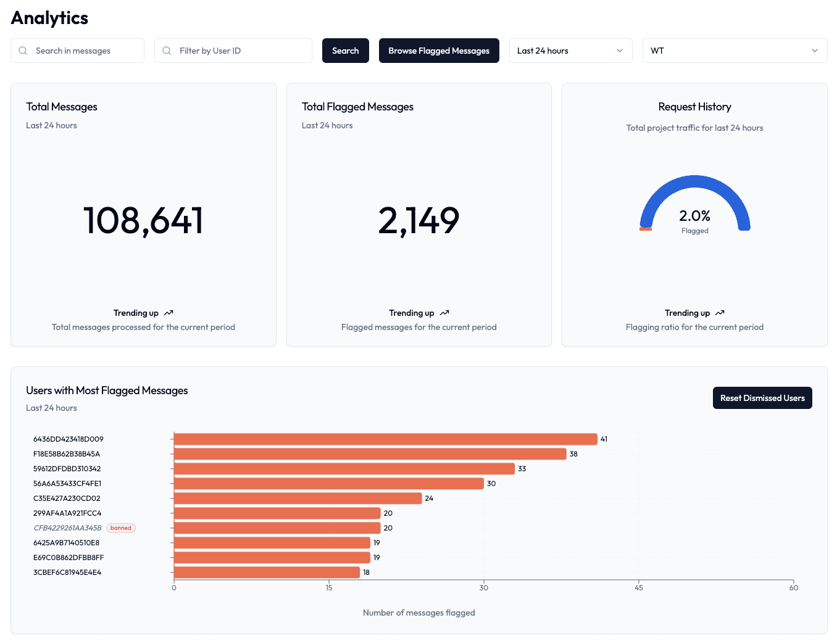Click the Search button
Image resolution: width=837 pixels, height=644 pixels.
(345, 51)
